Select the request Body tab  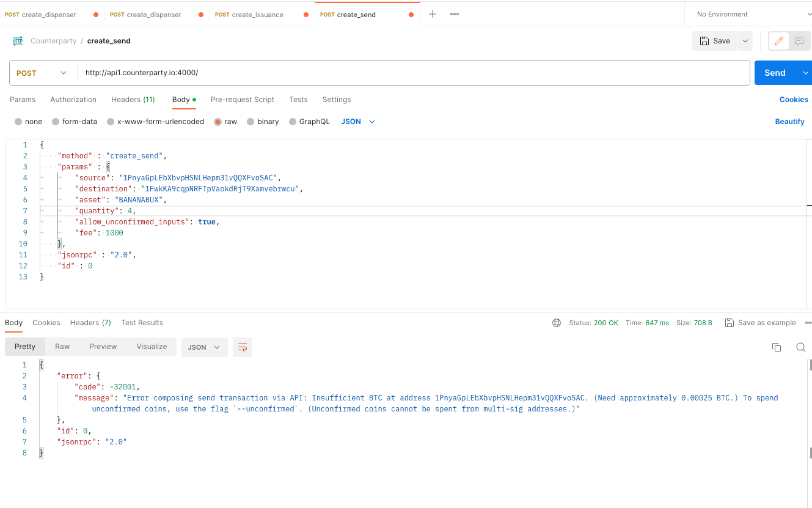coord(184,100)
